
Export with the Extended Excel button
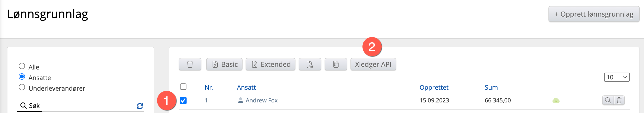coord(270,64)
